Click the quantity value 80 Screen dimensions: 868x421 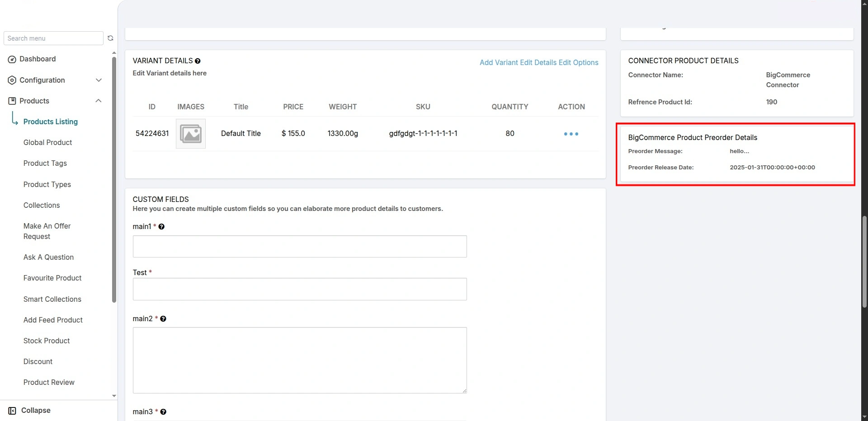510,134
